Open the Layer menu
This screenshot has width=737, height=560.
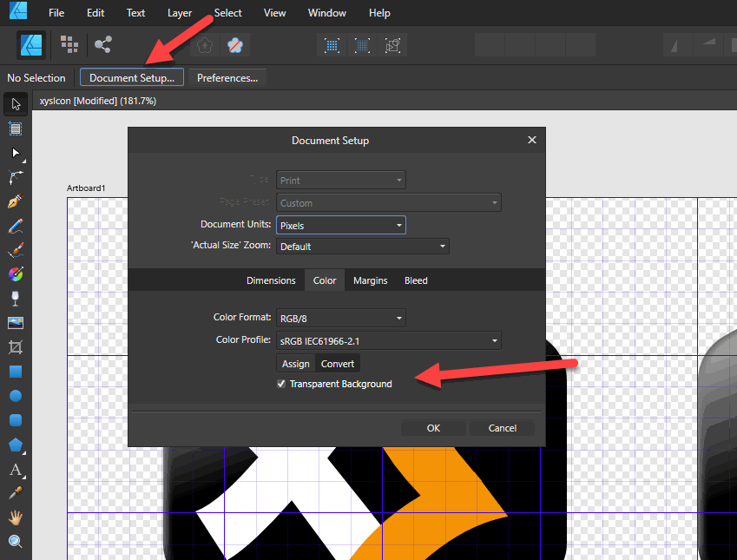(180, 13)
